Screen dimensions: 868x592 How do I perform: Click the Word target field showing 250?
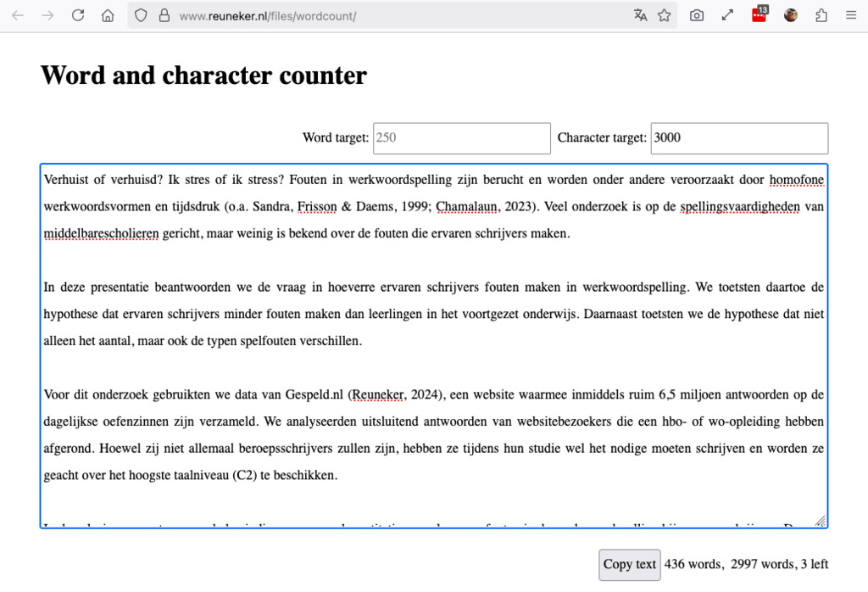click(x=461, y=138)
